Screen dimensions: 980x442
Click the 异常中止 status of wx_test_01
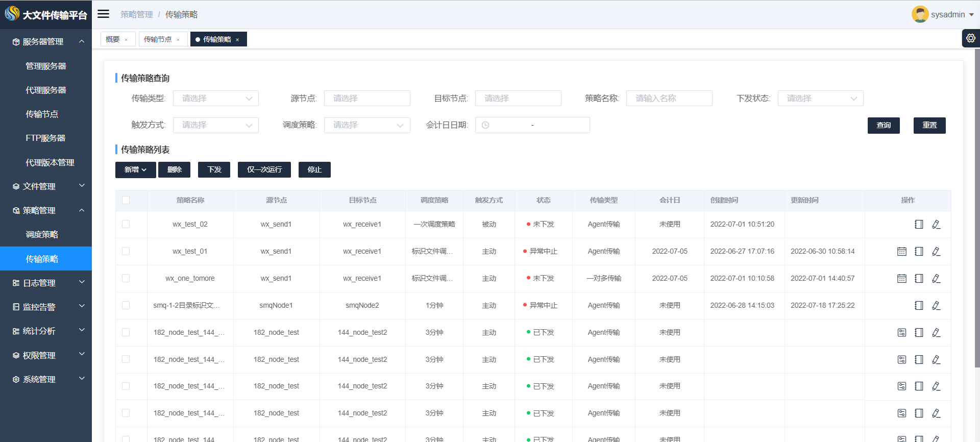tap(540, 251)
